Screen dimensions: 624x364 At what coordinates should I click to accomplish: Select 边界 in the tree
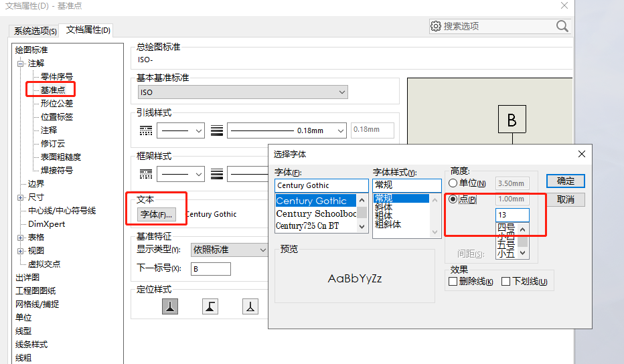(x=35, y=184)
